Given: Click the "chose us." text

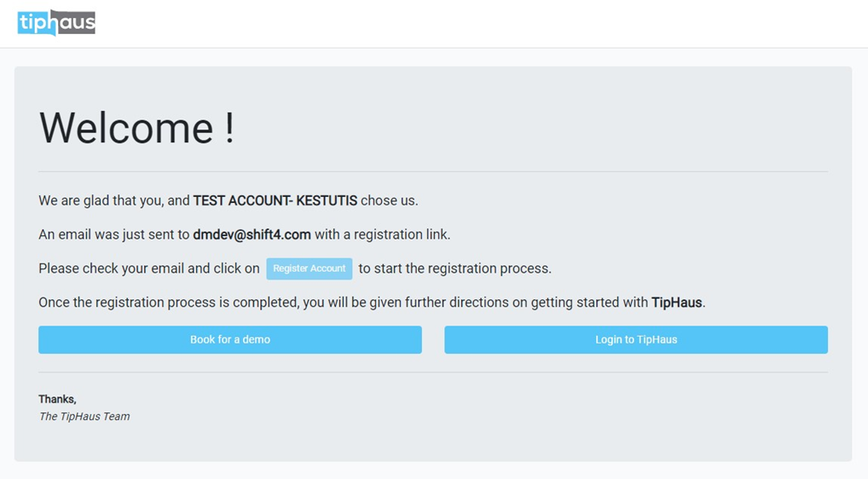Looking at the screenshot, I should coord(389,201).
